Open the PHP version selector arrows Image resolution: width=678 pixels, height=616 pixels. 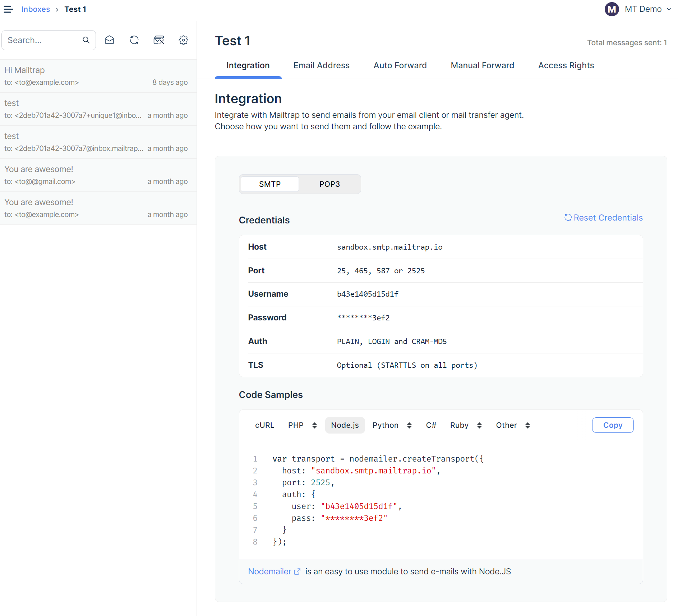click(314, 425)
